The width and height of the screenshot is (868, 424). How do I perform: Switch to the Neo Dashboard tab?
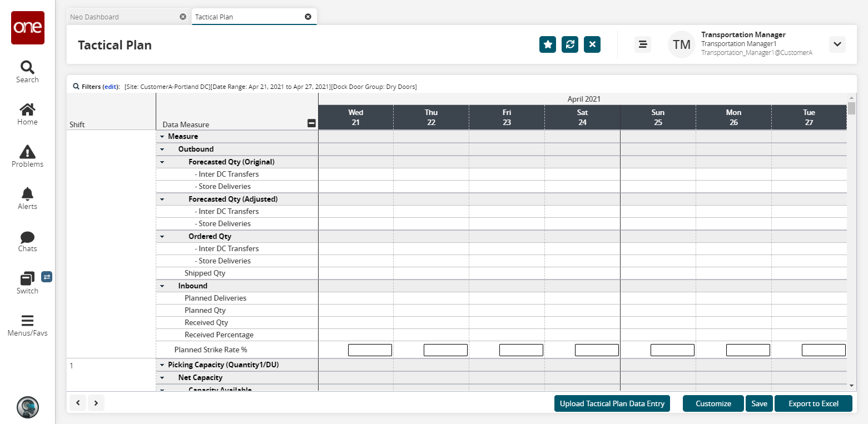point(95,17)
